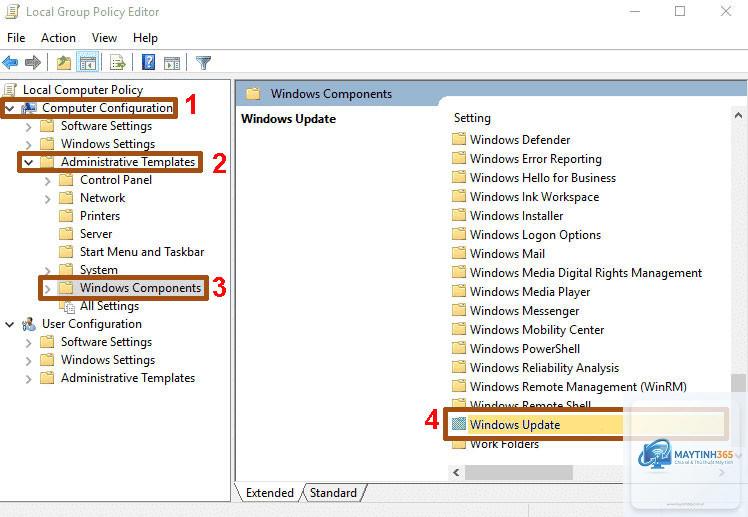Collapse the User Configuration node
The image size is (748, 517).
(x=10, y=324)
